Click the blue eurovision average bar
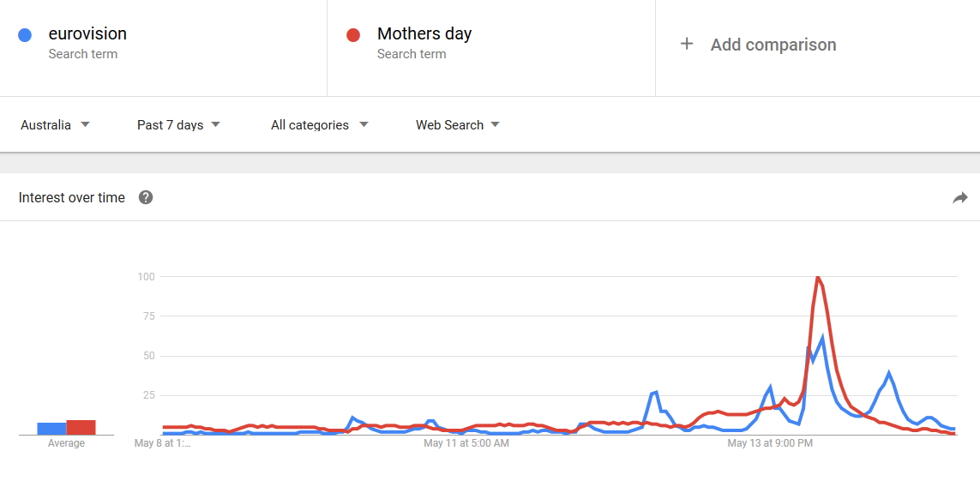This screenshot has width=980, height=487. (x=51, y=429)
